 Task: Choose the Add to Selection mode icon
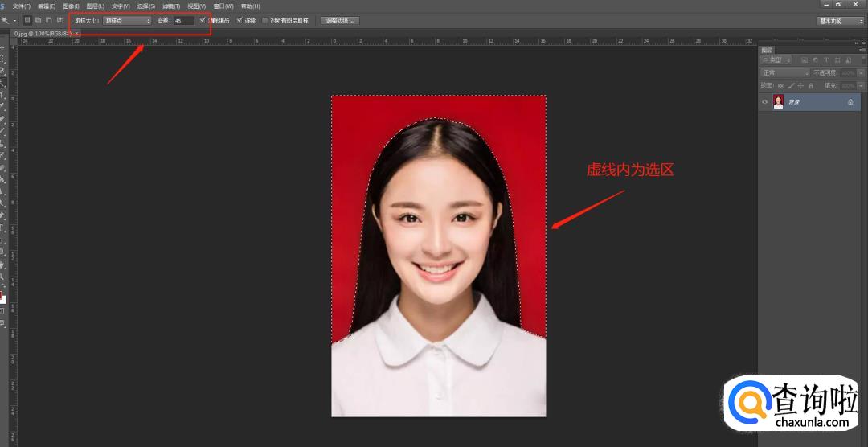tap(37, 20)
